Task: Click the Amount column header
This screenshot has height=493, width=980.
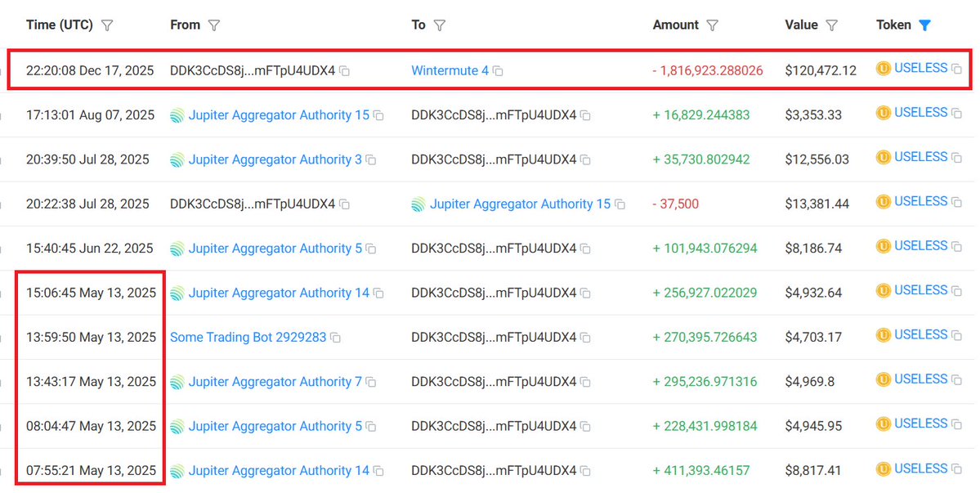Action: coord(676,25)
